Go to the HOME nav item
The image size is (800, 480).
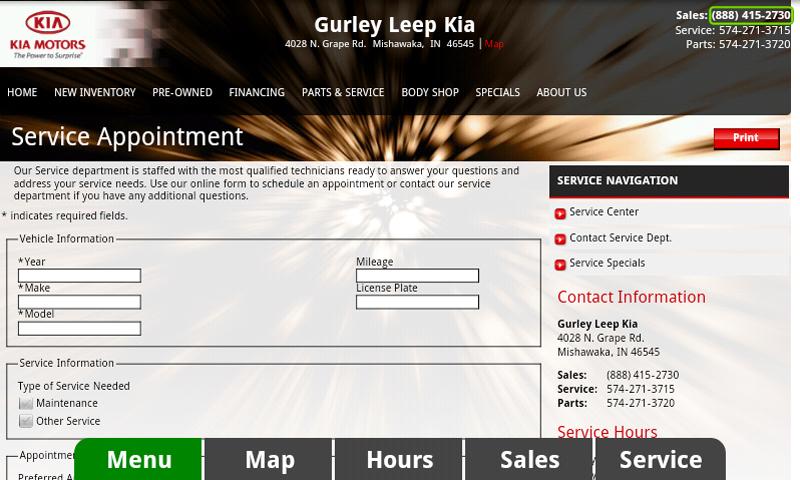click(22, 92)
